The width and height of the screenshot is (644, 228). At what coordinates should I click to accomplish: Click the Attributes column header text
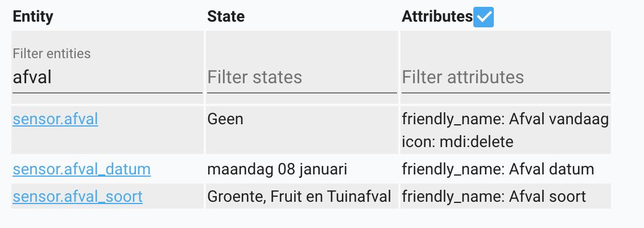437,17
